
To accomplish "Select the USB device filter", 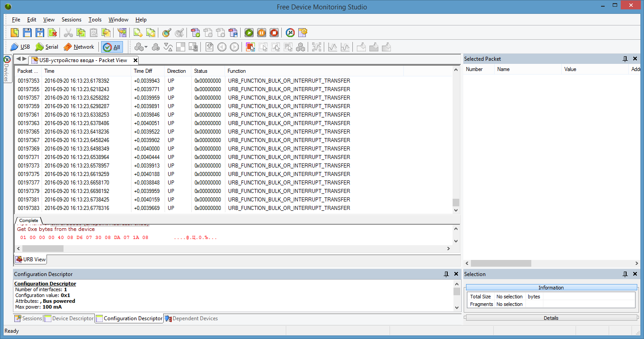I will coord(20,47).
